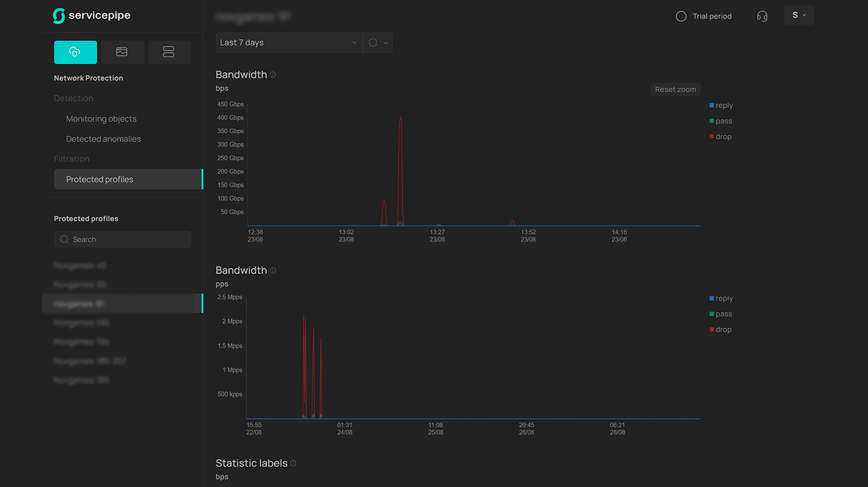This screenshot has height=487, width=868.
Task: Click the Servicepipe logo icon
Action: point(59,16)
